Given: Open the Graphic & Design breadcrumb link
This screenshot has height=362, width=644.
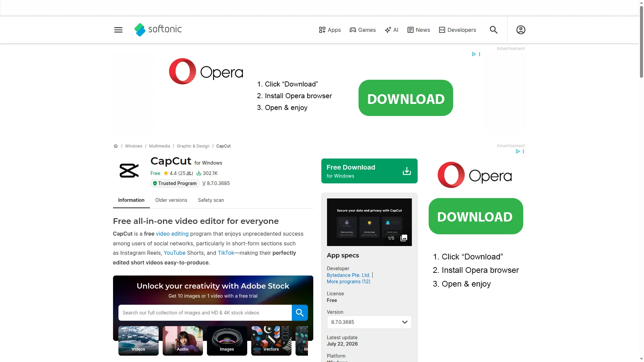Looking at the screenshot, I should [x=193, y=146].
